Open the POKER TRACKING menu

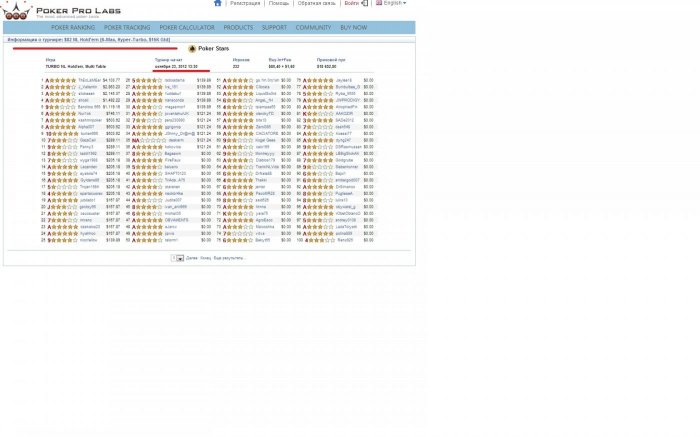pyautogui.click(x=127, y=28)
